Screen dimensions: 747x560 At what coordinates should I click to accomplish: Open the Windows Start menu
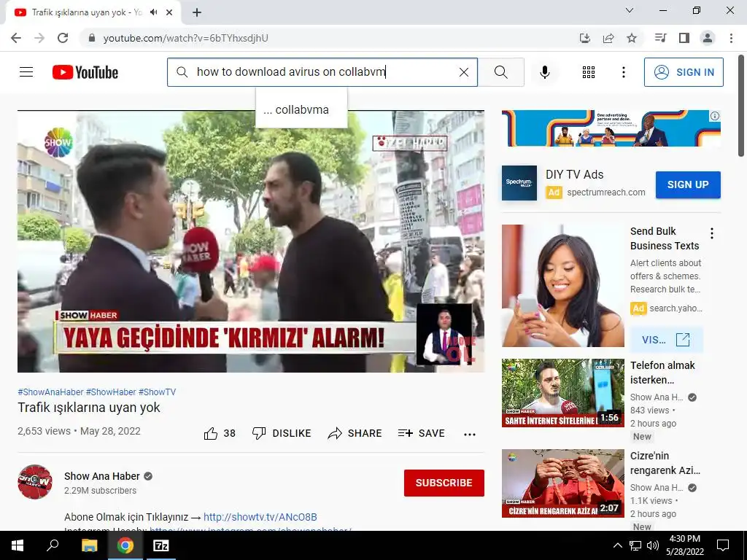coord(18,545)
